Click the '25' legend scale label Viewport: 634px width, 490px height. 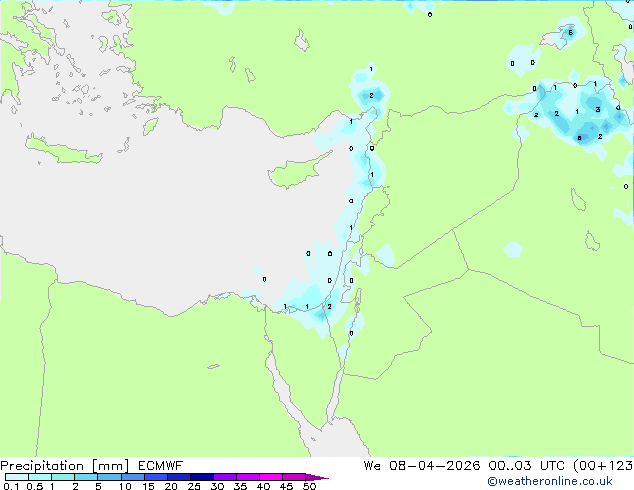[x=194, y=486]
